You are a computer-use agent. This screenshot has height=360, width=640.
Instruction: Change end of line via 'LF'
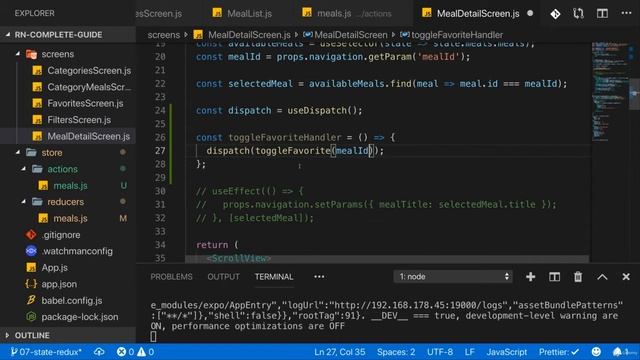coord(469,352)
